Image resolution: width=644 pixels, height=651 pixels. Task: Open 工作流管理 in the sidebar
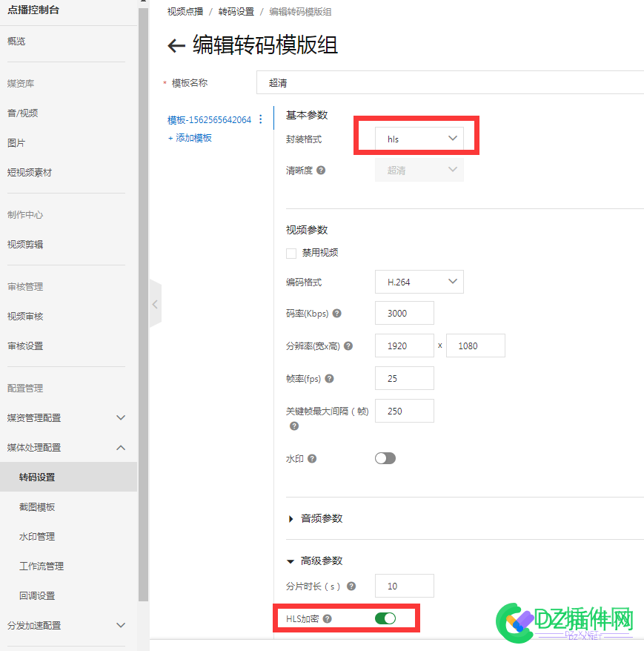click(x=42, y=566)
